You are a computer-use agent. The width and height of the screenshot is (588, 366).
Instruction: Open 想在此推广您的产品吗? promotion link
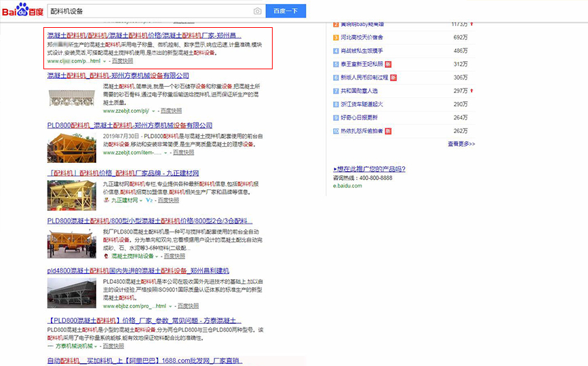(370, 169)
